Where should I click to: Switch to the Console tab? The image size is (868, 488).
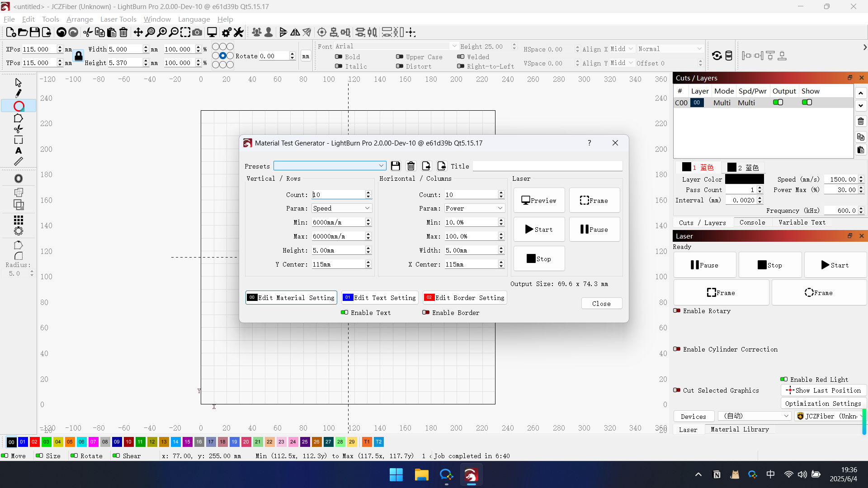coord(752,222)
